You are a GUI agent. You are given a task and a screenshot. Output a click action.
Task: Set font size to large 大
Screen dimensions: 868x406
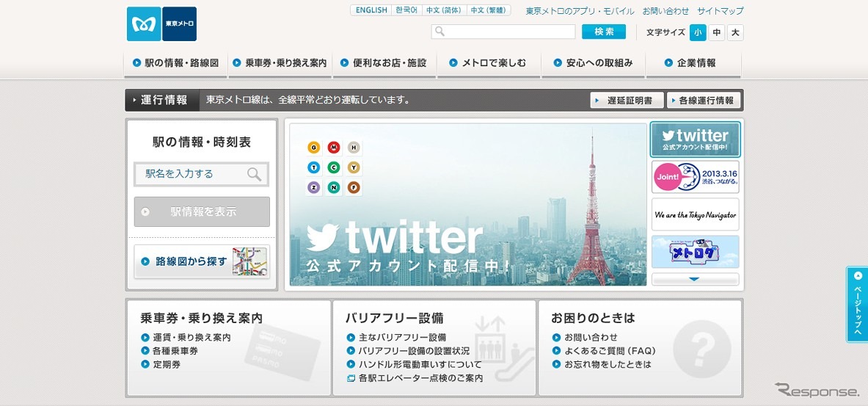point(735,33)
